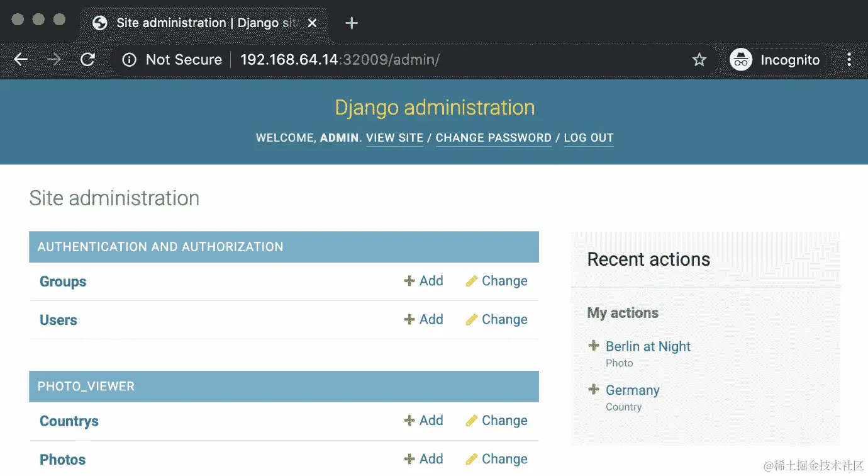Open the Photos model link

[63, 460]
